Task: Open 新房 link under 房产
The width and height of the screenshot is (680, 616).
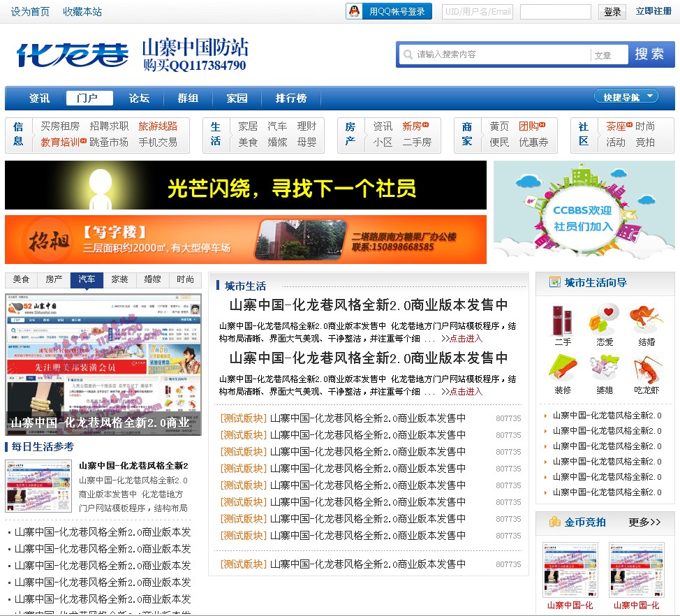Action: 412,126
